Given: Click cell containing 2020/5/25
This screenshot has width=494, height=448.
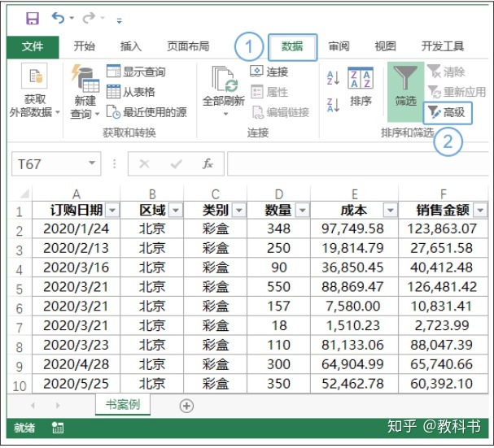Looking at the screenshot, I should pyautogui.click(x=77, y=384).
